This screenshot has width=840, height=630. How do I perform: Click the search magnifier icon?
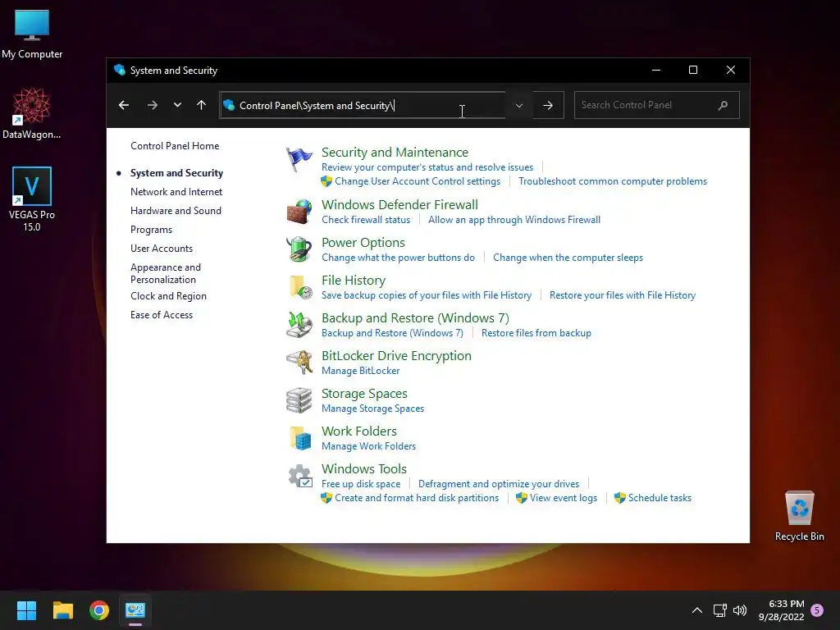click(723, 105)
